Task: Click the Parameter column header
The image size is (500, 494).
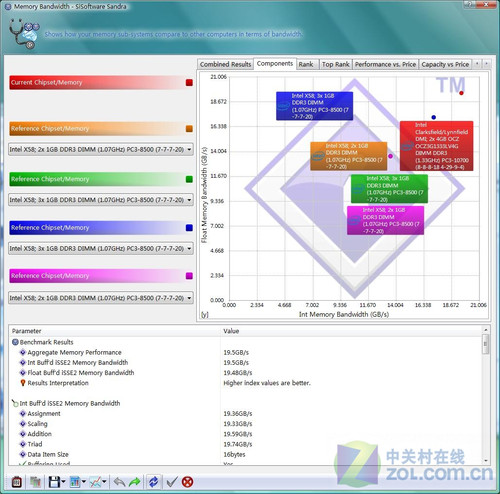Action: coord(115,331)
